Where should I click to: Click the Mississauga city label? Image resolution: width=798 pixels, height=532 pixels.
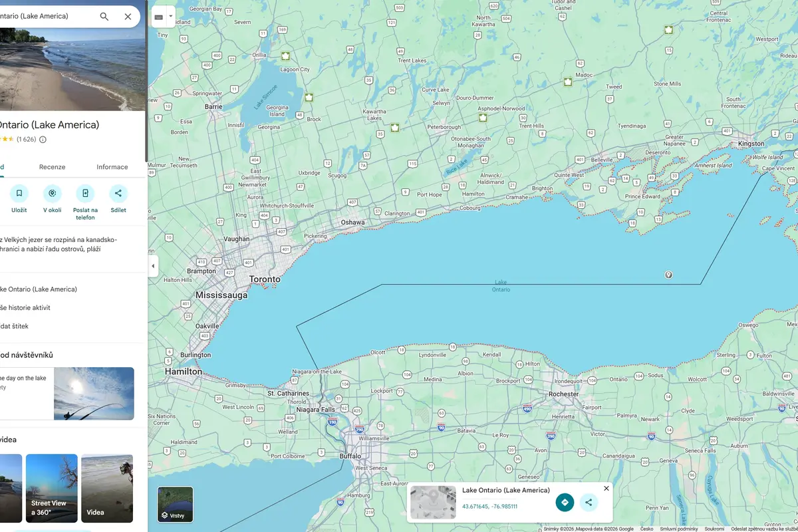(x=221, y=295)
